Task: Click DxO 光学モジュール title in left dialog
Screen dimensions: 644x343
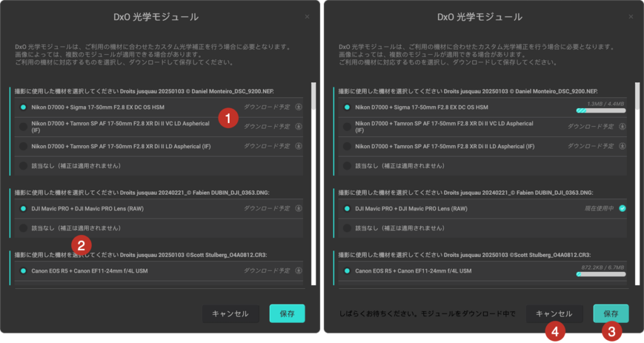Action: [156, 17]
